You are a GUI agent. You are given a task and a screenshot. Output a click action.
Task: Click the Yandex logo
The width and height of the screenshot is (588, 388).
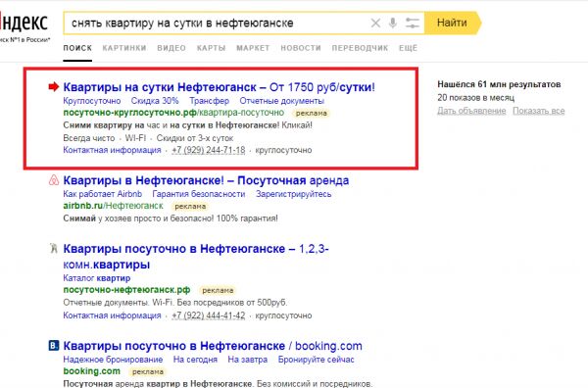(x=24, y=22)
